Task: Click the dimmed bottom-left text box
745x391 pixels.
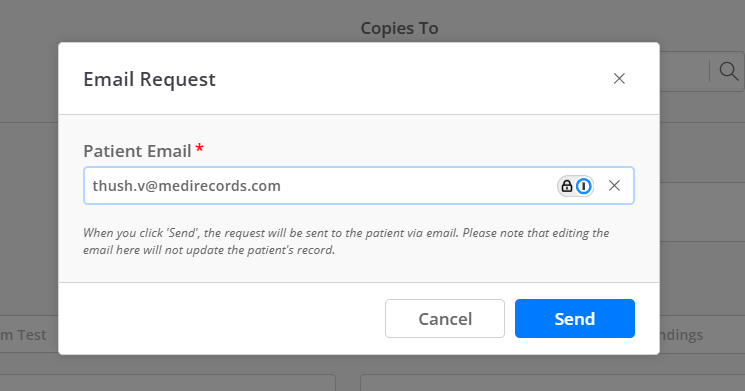Action: coord(168,383)
